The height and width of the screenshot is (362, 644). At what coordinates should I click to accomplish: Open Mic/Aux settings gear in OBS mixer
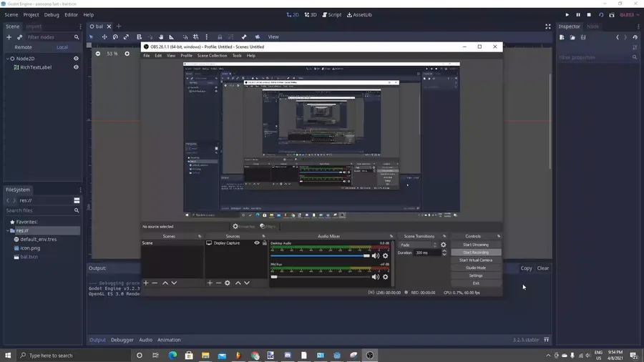(385, 277)
